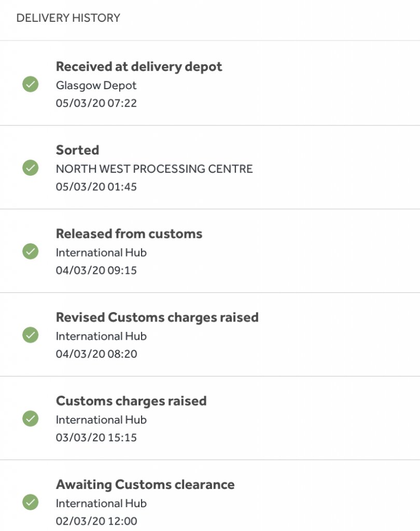Select the Revised Customs charges raised title
The height and width of the screenshot is (531, 420).
point(157,318)
